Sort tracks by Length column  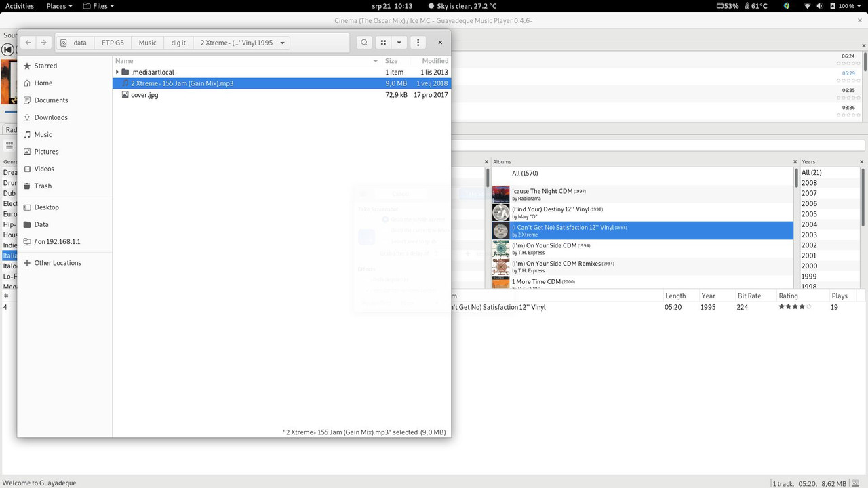pyautogui.click(x=680, y=296)
